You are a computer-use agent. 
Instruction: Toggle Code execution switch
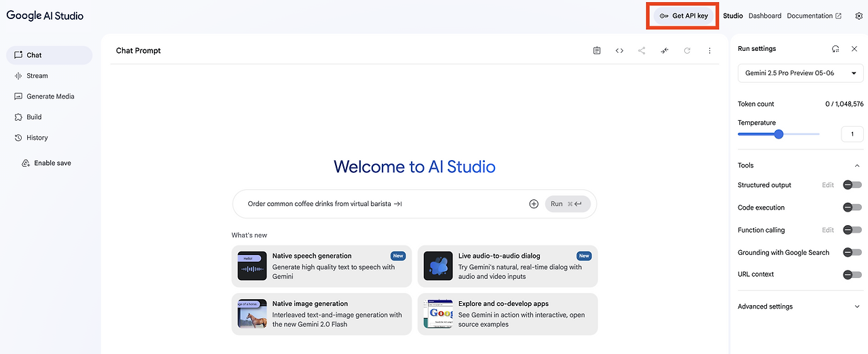(x=852, y=208)
